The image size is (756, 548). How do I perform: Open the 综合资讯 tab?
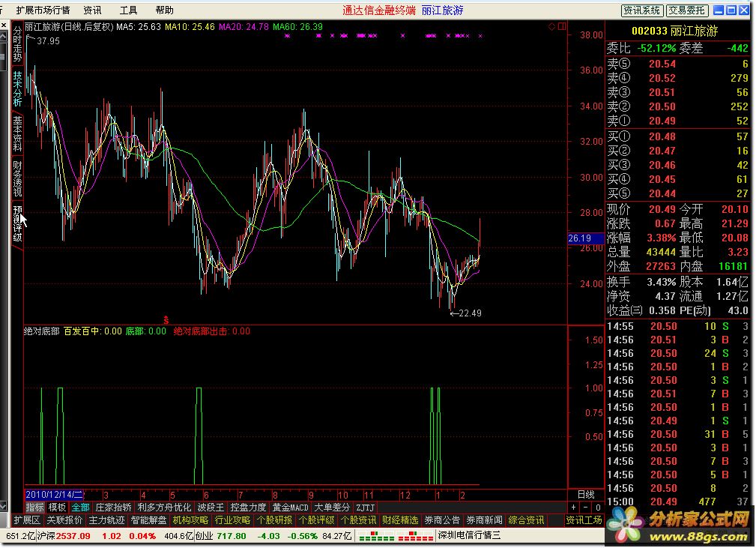tap(526, 520)
